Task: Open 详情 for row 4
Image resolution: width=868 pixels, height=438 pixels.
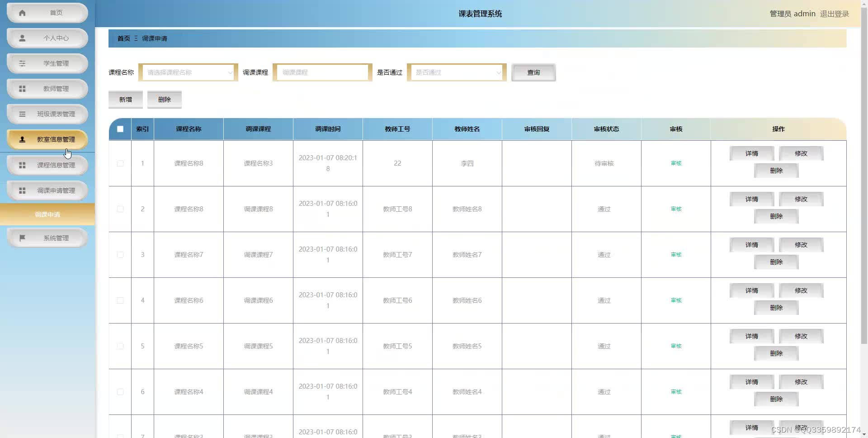Action: pos(752,290)
